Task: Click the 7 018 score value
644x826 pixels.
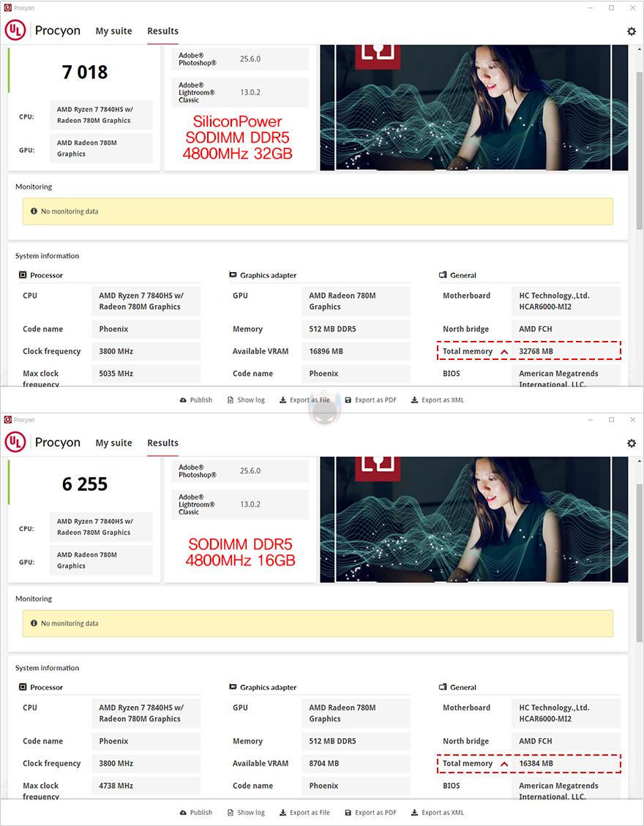Action: pyautogui.click(x=85, y=72)
